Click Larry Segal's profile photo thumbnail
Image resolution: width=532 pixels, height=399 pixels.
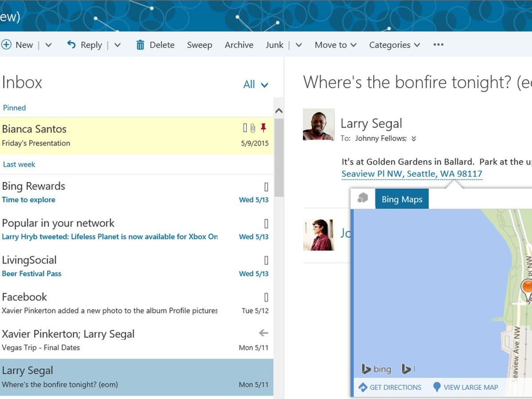319,125
